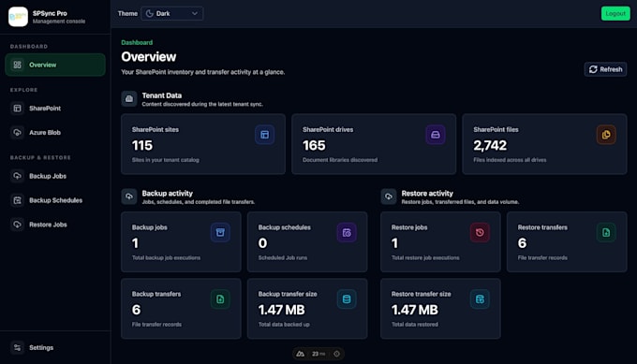Click the green Logout button
Screen dimensions: 637x364
point(615,13)
